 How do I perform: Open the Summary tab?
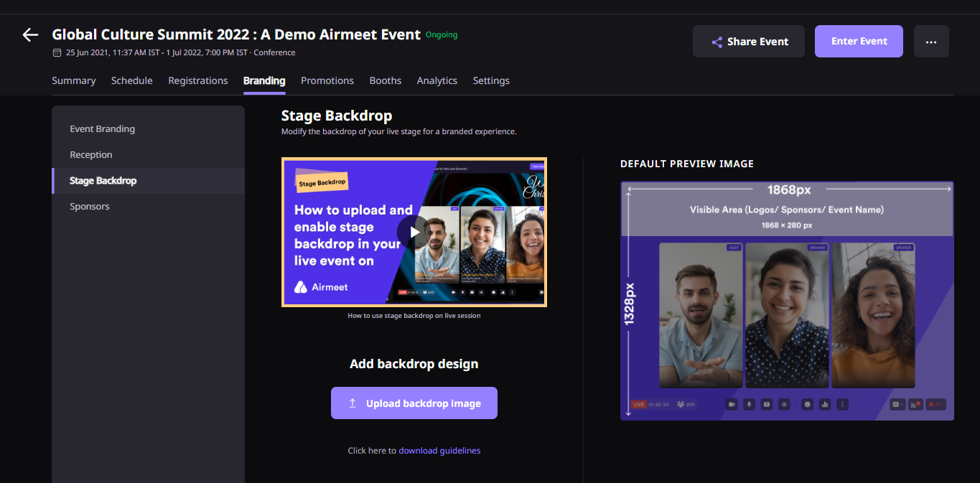(x=74, y=80)
